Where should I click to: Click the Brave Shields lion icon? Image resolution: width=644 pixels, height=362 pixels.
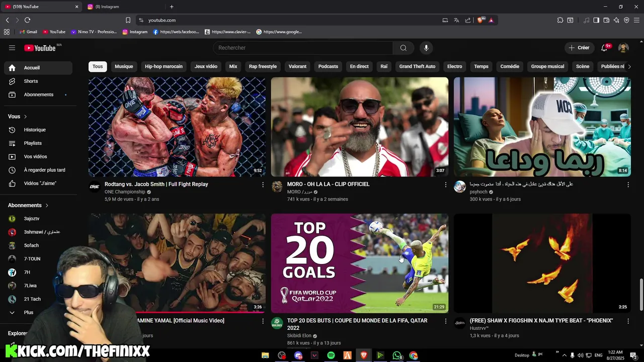[x=480, y=20]
